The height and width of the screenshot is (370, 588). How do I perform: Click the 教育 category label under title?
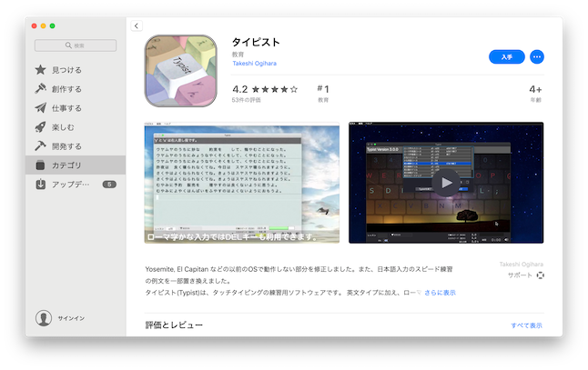coord(238,55)
